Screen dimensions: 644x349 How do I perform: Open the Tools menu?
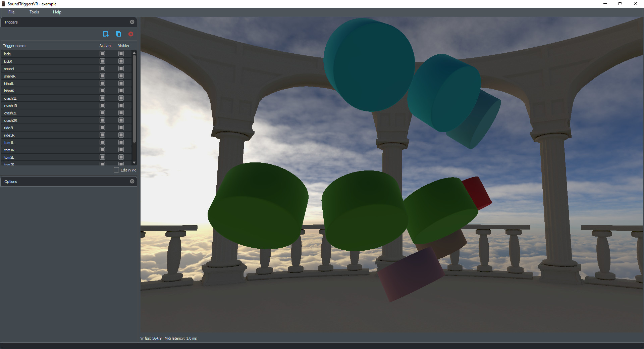pyautogui.click(x=34, y=12)
